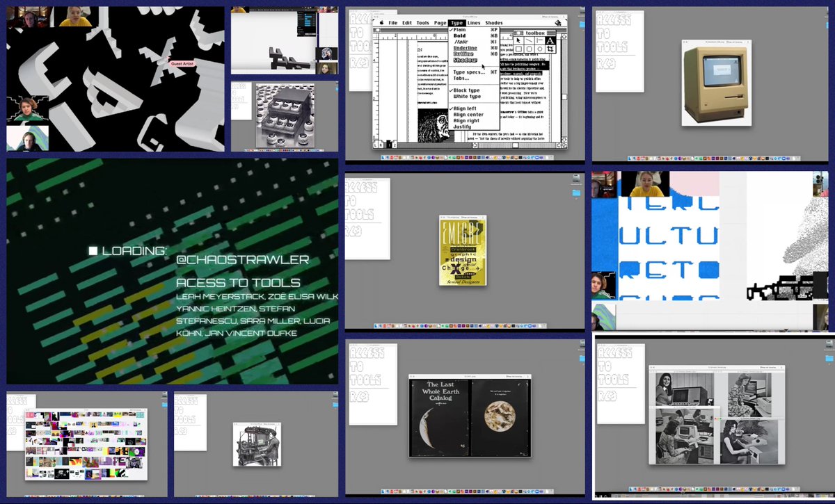
Task: Open the File menu
Action: [393, 23]
